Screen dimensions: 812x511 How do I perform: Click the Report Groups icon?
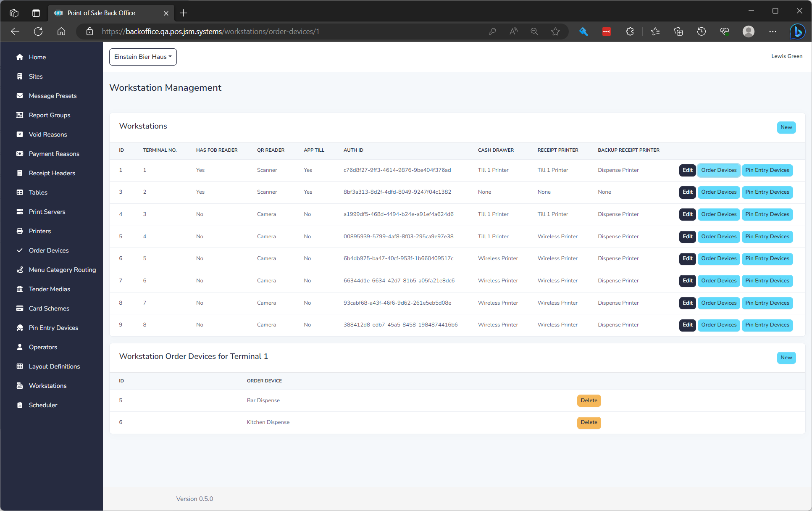pyautogui.click(x=20, y=115)
